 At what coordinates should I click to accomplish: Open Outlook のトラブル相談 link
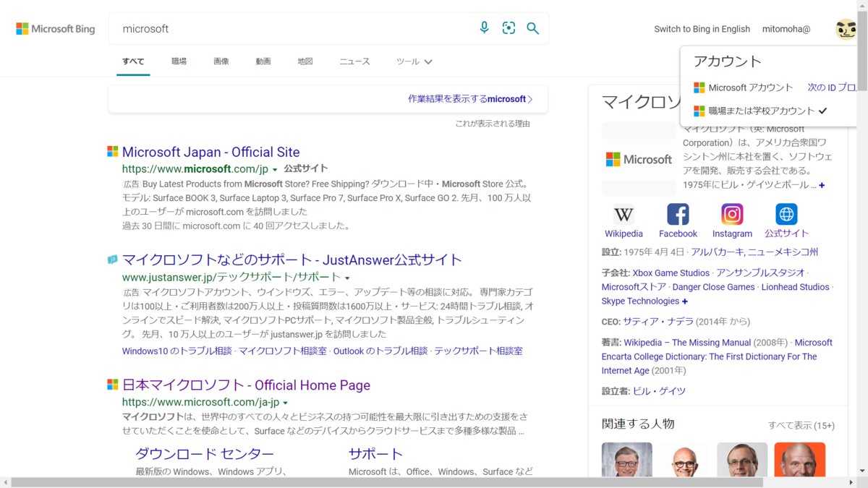click(x=380, y=351)
